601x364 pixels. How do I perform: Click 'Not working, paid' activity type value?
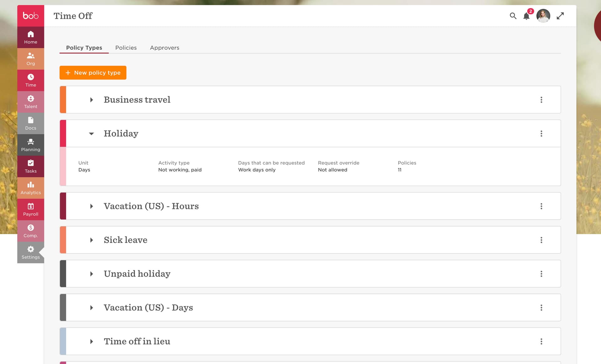pyautogui.click(x=180, y=170)
